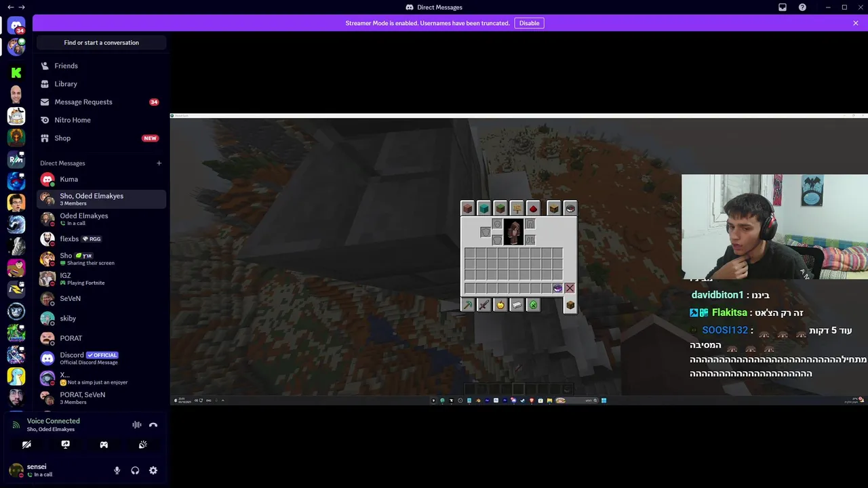868x488 pixels.
Task: Click the Message Requests 34 badge
Action: (x=154, y=102)
